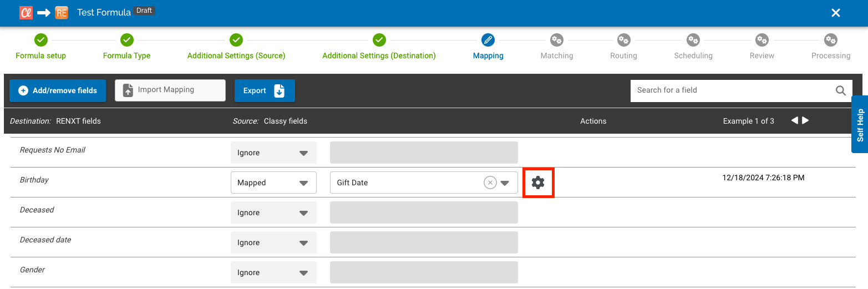Click the Import Mapping button
Image resolution: width=868 pixels, height=289 pixels.
(170, 90)
